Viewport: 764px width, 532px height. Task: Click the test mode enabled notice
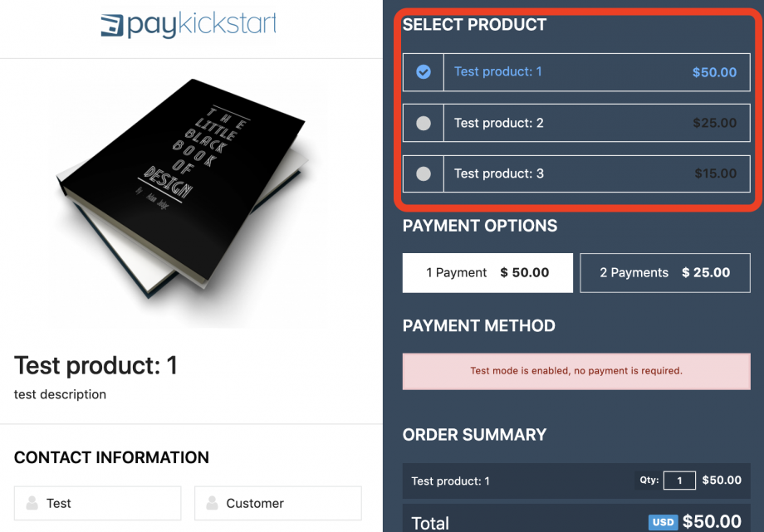(576, 371)
